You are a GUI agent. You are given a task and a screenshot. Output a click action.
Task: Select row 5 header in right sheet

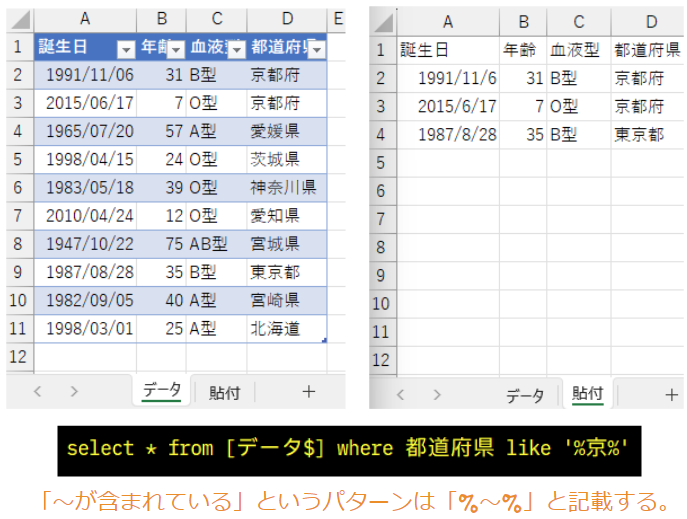click(x=381, y=162)
